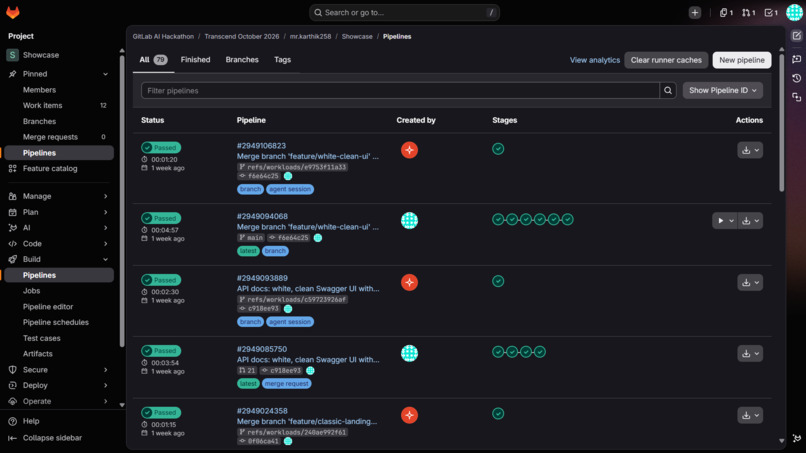806x453 pixels.
Task: Click the New pipeline button
Action: 742,60
